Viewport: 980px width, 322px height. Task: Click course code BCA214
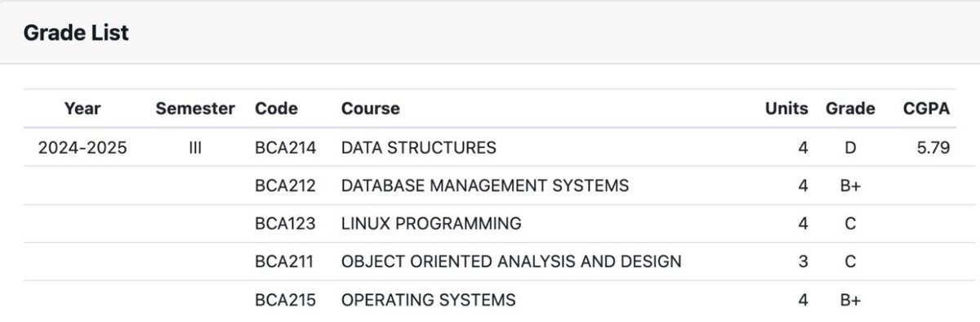pos(286,148)
